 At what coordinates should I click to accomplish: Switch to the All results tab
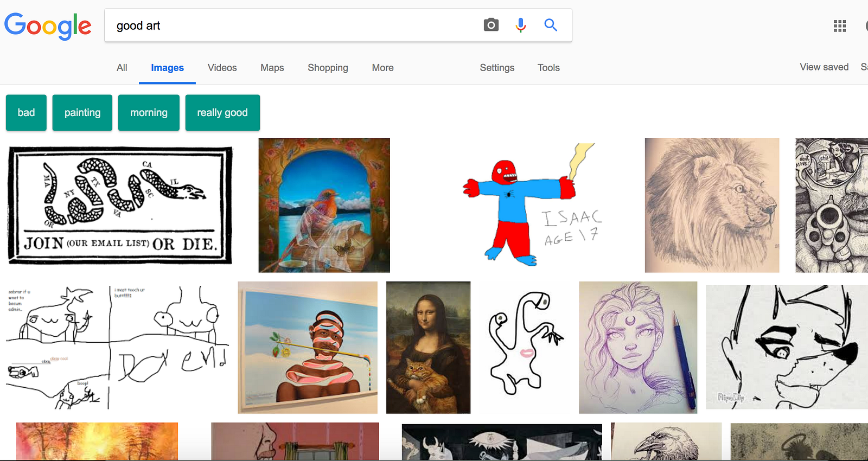pos(122,68)
